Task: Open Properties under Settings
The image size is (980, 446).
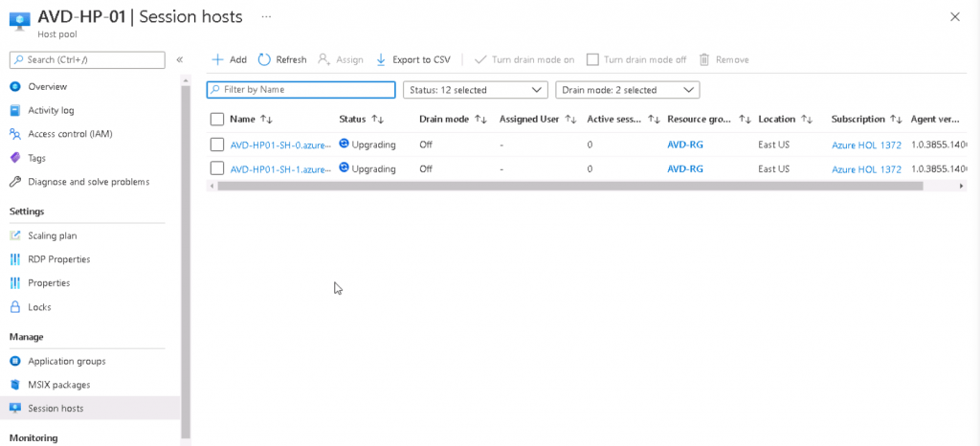Action: tap(49, 283)
